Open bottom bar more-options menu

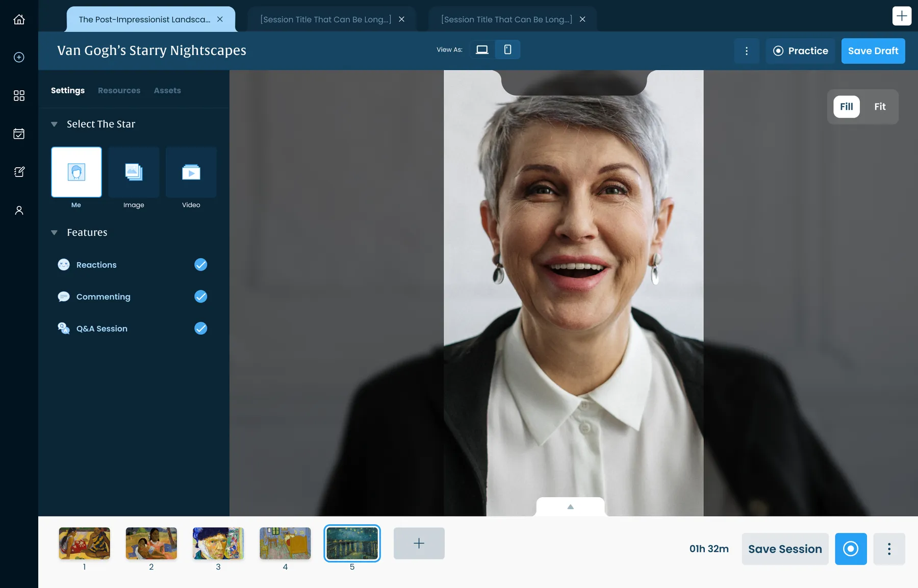pos(889,549)
